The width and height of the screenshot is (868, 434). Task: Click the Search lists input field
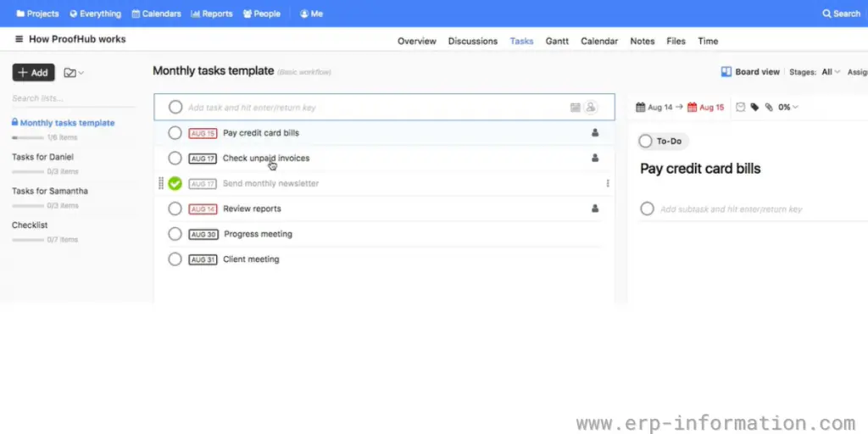click(x=72, y=98)
